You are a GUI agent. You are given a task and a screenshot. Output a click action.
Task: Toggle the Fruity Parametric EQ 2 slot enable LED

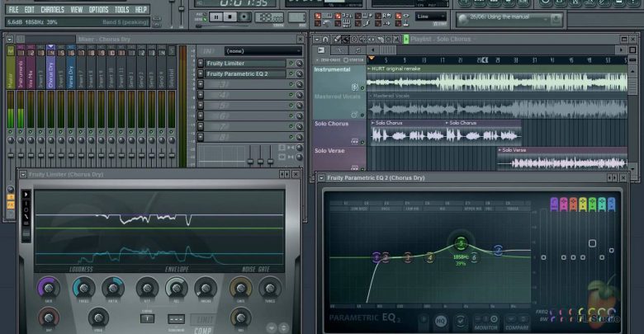point(291,74)
